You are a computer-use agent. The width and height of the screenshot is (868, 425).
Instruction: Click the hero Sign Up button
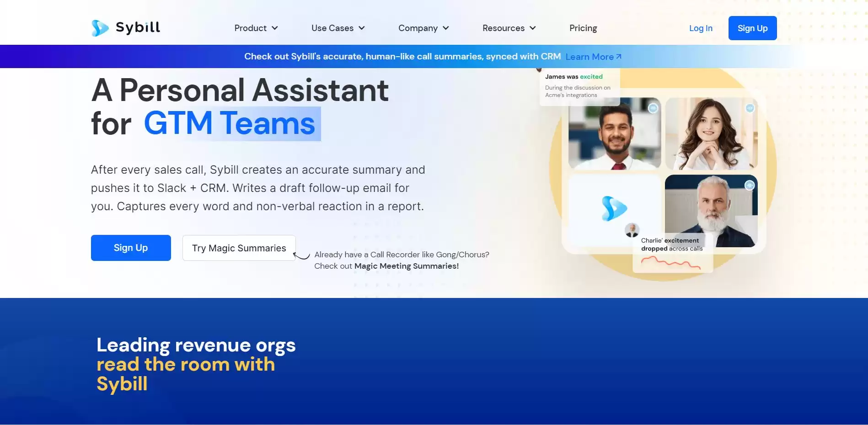[131, 248]
